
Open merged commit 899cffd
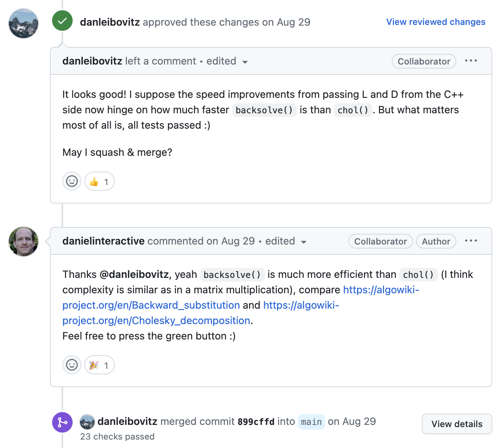[256, 422]
